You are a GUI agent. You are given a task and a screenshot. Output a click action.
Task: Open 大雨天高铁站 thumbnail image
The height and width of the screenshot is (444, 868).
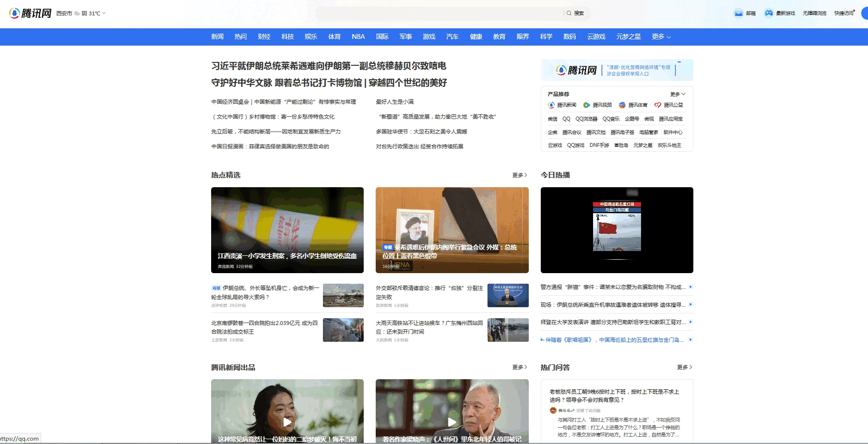pyautogui.click(x=508, y=330)
